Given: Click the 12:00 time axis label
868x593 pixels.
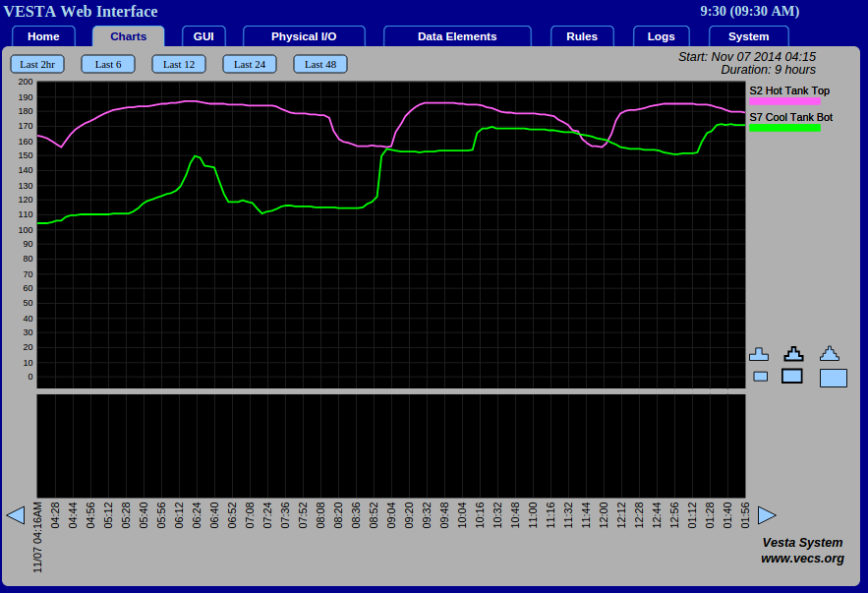Looking at the screenshot, I should point(604,515).
